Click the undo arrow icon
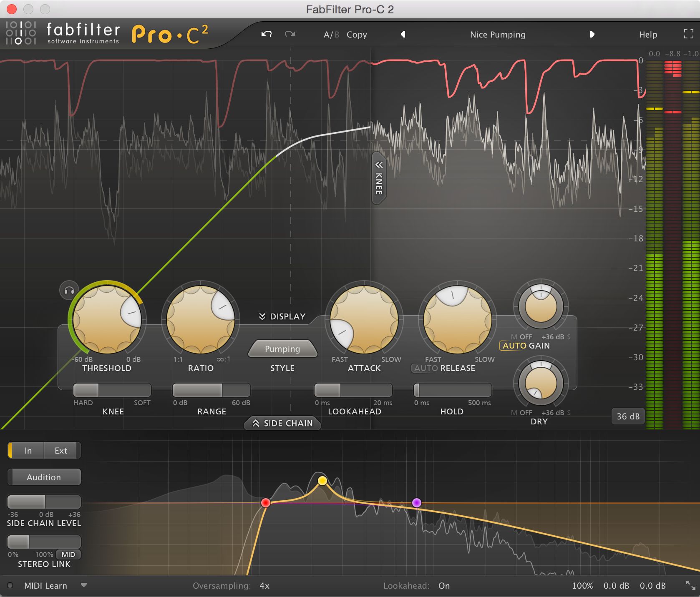This screenshot has height=597, width=700. 266,34
